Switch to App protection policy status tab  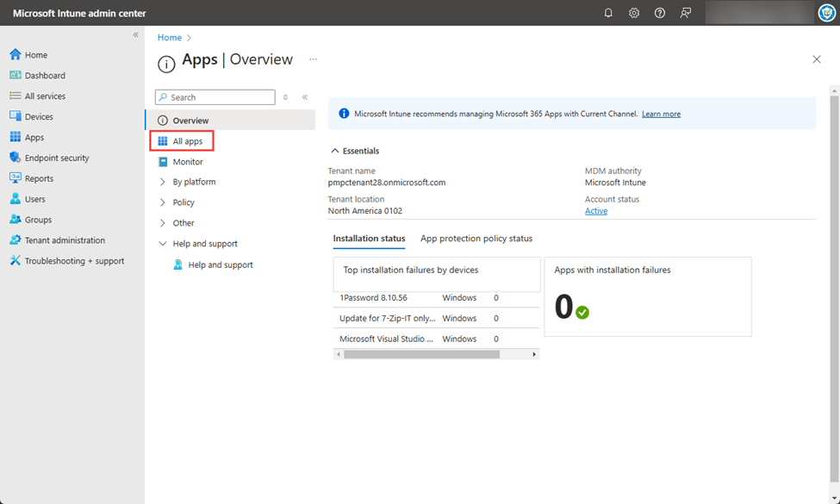476,239
